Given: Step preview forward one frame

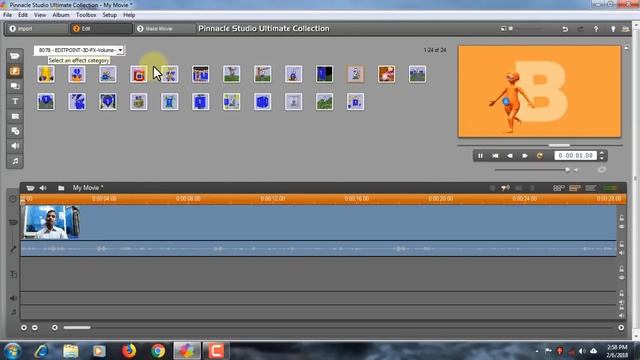Looking at the screenshot, I should (524, 156).
